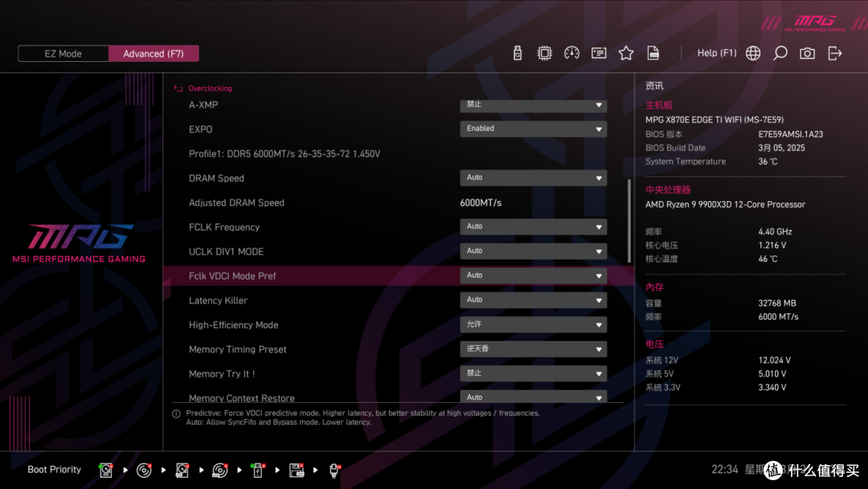
Task: Switch to EZ Mode tab
Action: 63,54
